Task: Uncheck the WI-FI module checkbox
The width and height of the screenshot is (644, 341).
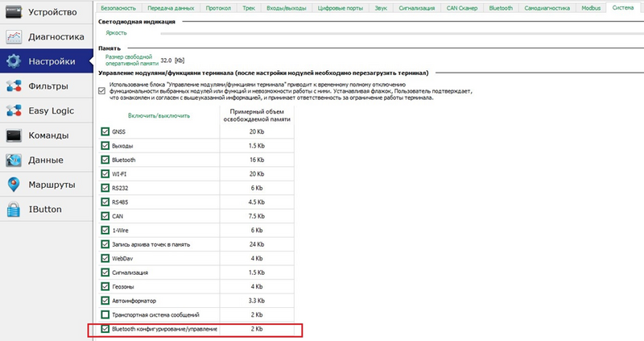Action: 105,174
